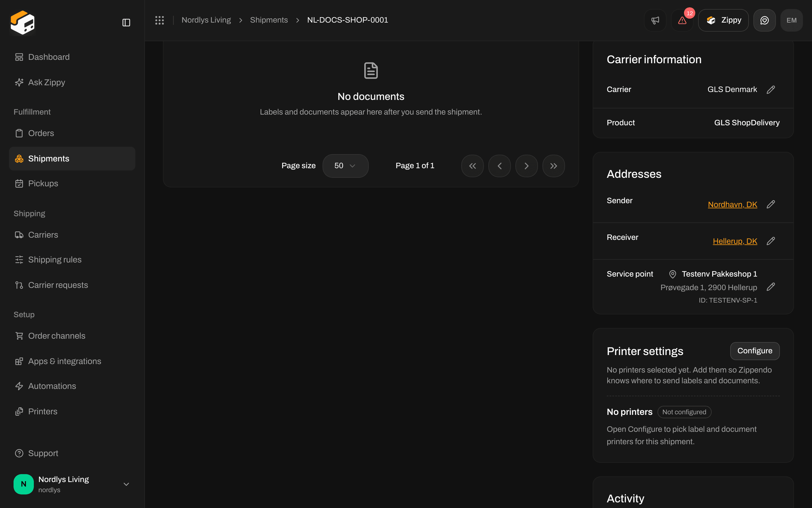The height and width of the screenshot is (508, 812).
Task: Go to next documents page
Action: [526, 166]
